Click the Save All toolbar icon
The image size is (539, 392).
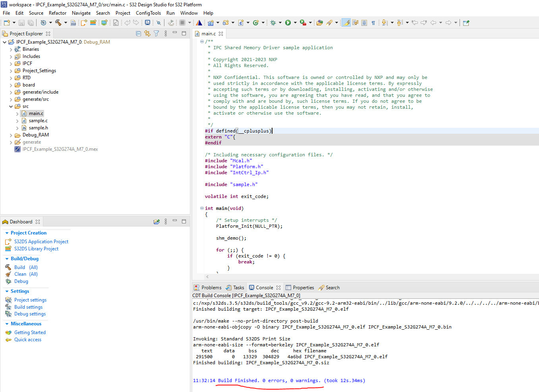click(31, 23)
